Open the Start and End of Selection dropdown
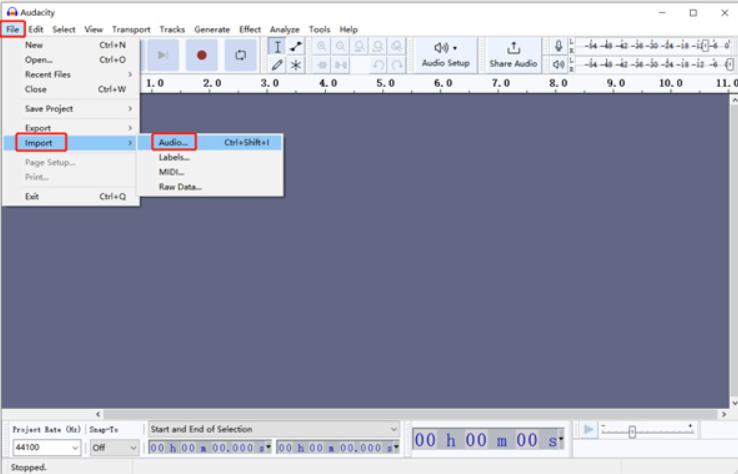 [274, 429]
